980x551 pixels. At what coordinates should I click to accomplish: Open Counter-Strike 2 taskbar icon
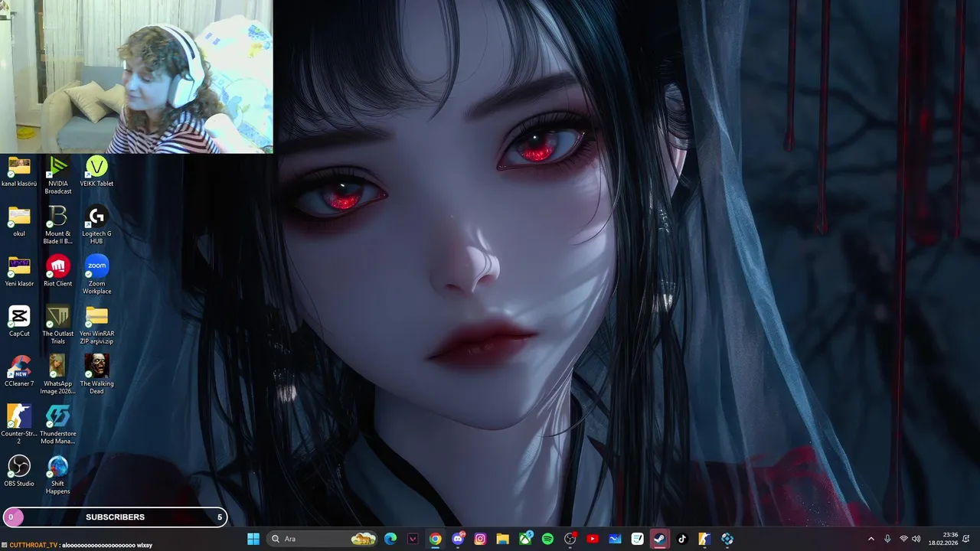(x=704, y=539)
